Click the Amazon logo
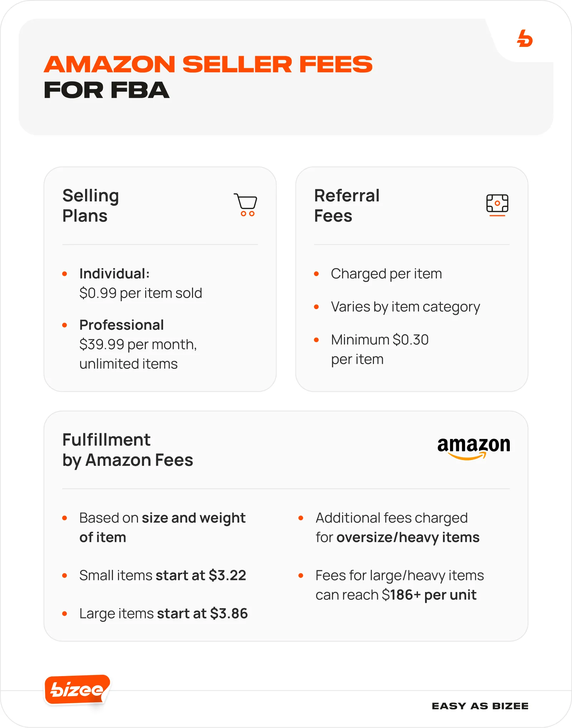Image resolution: width=572 pixels, height=728 pixels. (473, 447)
